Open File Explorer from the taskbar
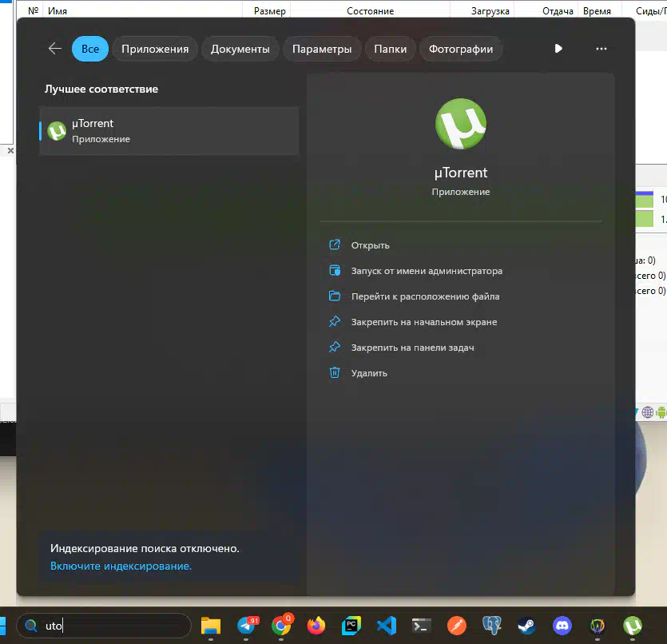Screen dimensions: 667x644 coord(211,626)
